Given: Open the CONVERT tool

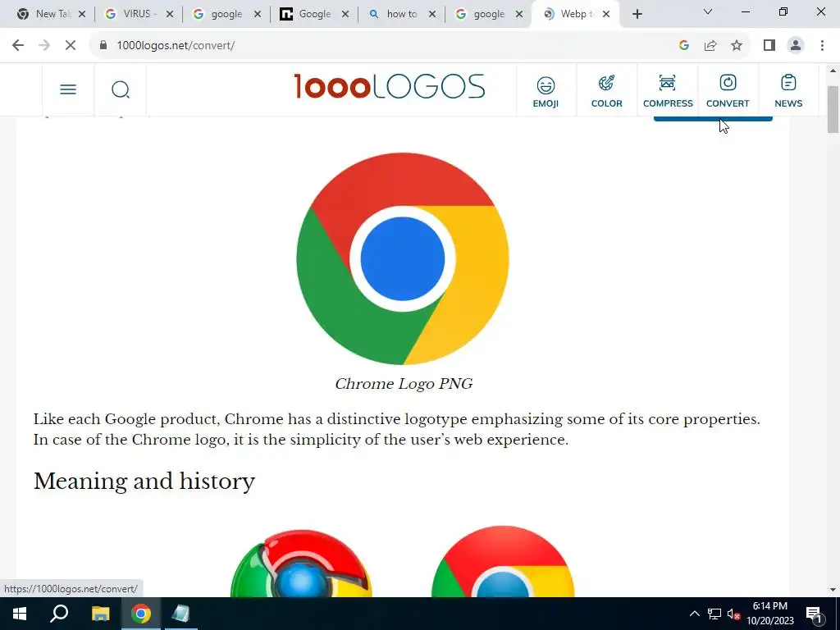Looking at the screenshot, I should [x=728, y=92].
